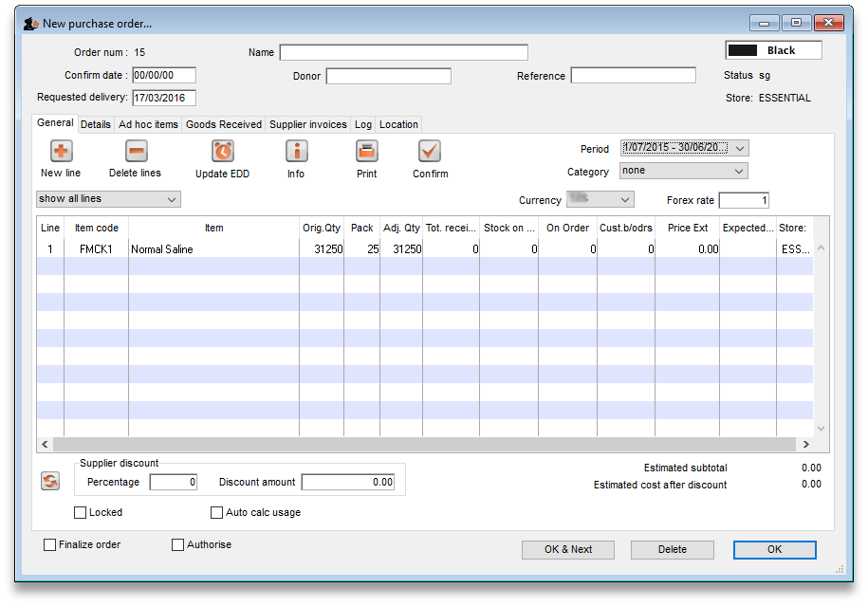This screenshot has height=606, width=868.
Task: Click the app icon in title bar
Action: 30,23
